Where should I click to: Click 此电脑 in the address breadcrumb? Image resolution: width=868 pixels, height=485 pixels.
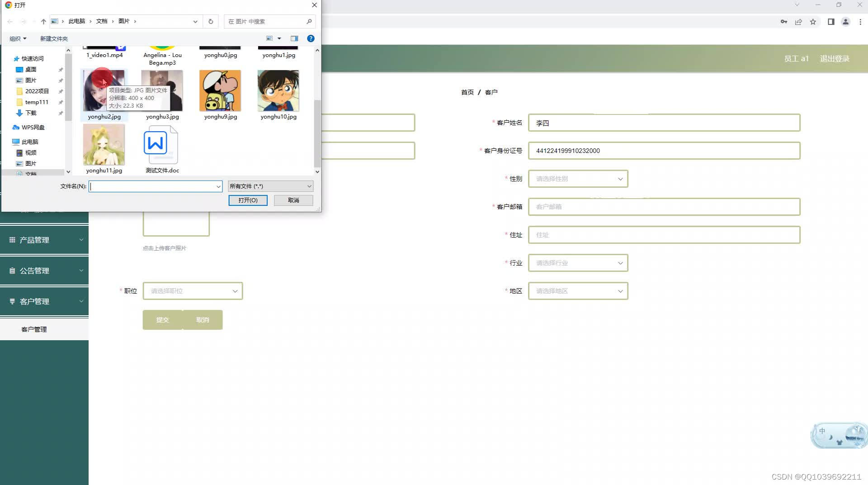tap(77, 21)
